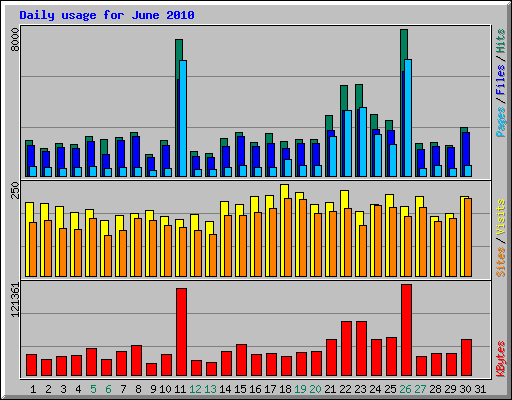Screen dimensions: 512x400
Task: Click the x-axis day label 10
Action: pos(165,389)
